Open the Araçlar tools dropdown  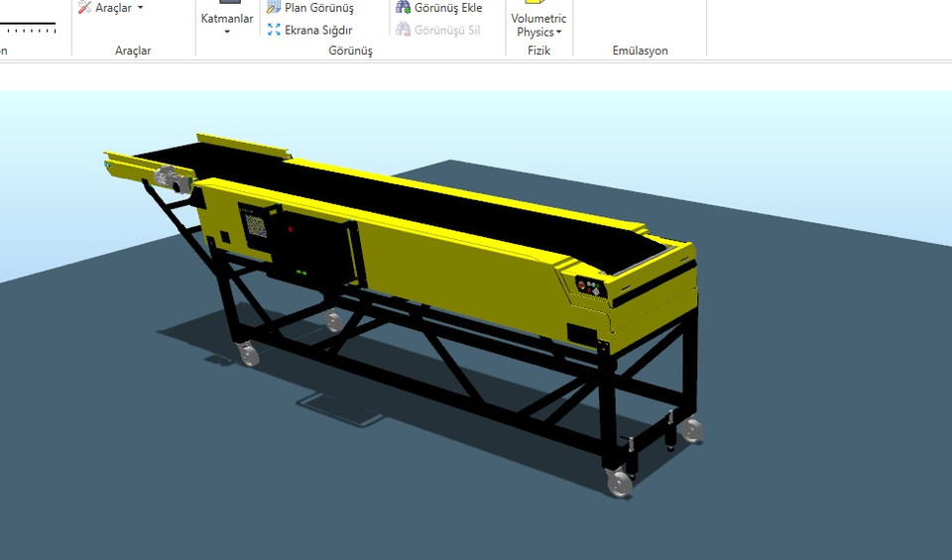point(112,8)
